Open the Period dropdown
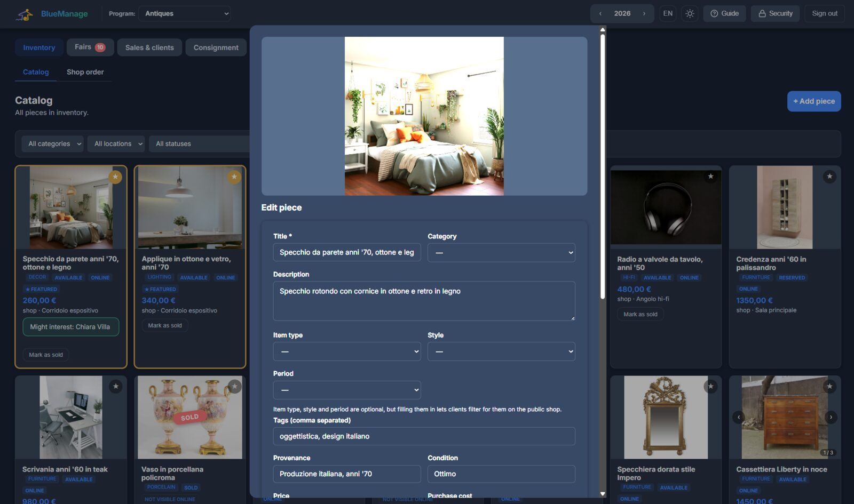The height and width of the screenshot is (504, 854). (347, 390)
